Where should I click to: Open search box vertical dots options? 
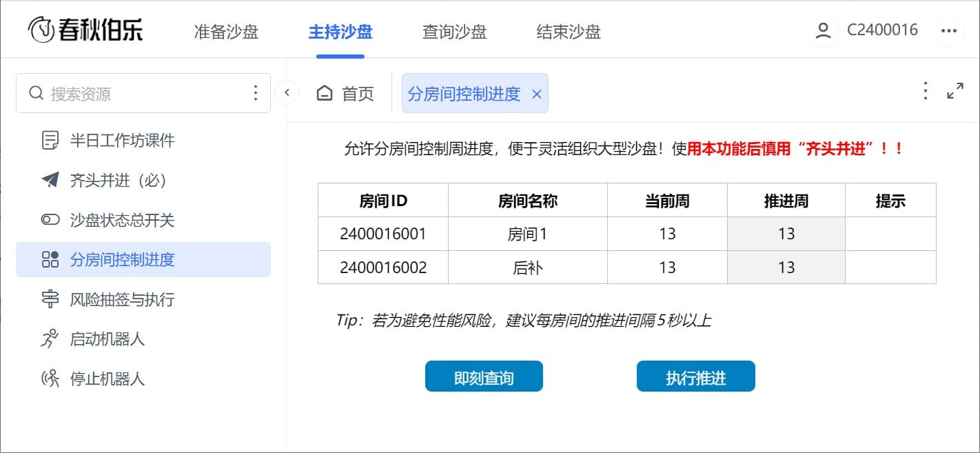[256, 93]
